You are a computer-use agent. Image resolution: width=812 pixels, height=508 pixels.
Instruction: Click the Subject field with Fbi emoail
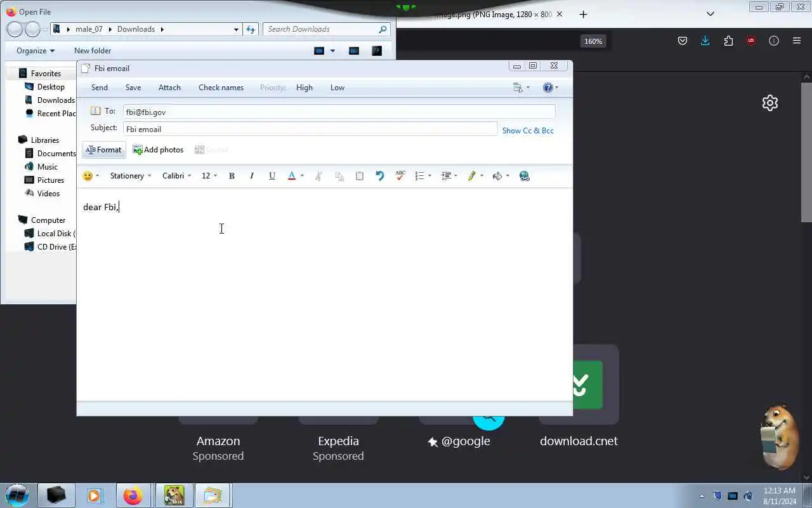310,129
